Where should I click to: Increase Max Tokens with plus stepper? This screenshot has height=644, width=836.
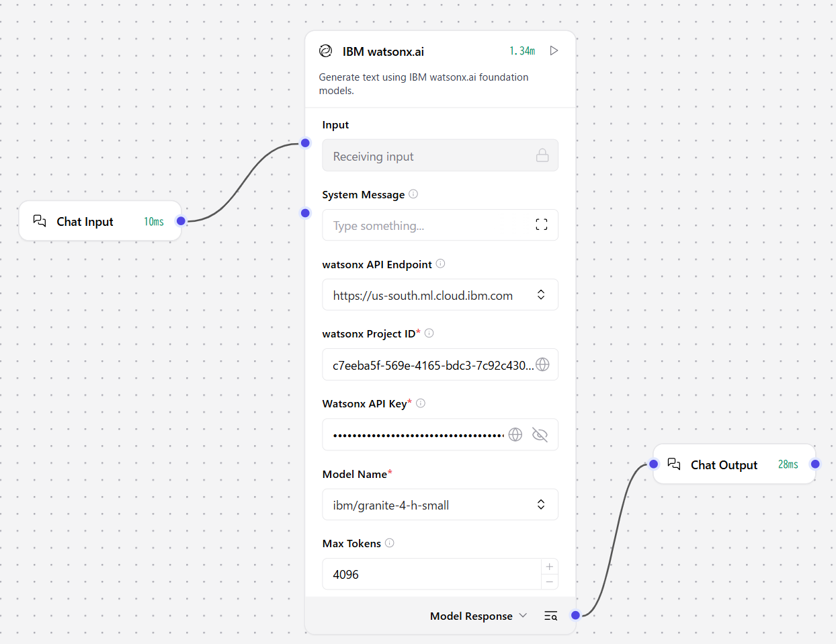(x=550, y=567)
